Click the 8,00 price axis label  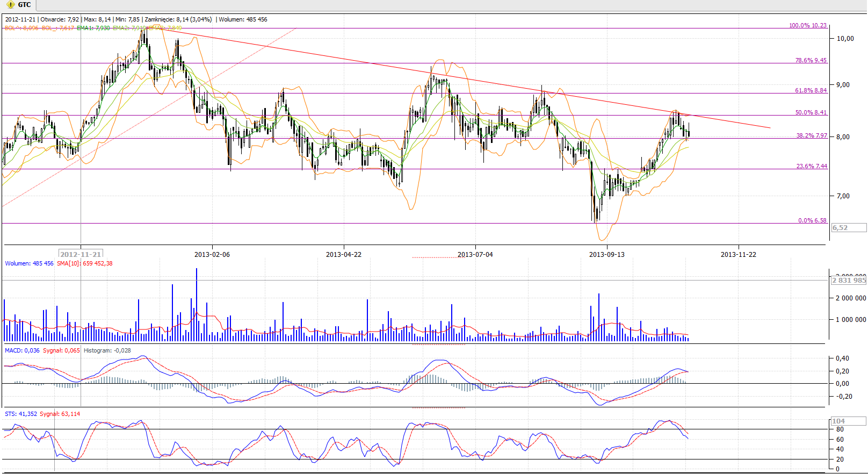click(x=843, y=137)
